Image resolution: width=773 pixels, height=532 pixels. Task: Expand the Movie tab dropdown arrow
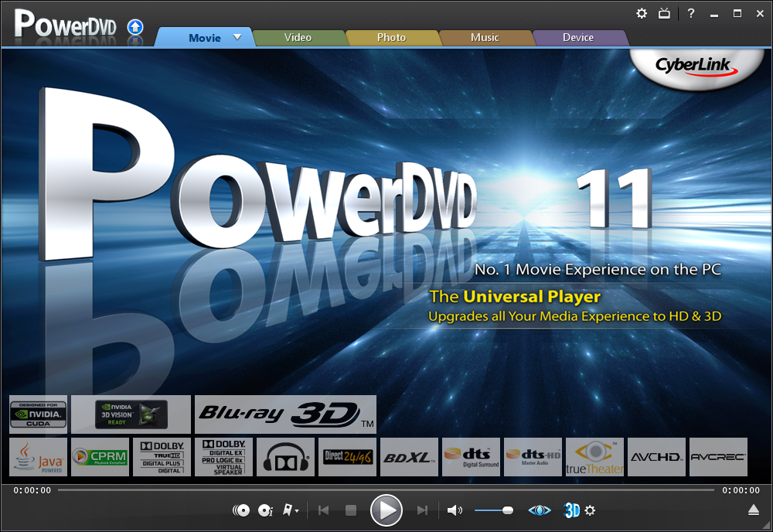point(237,37)
